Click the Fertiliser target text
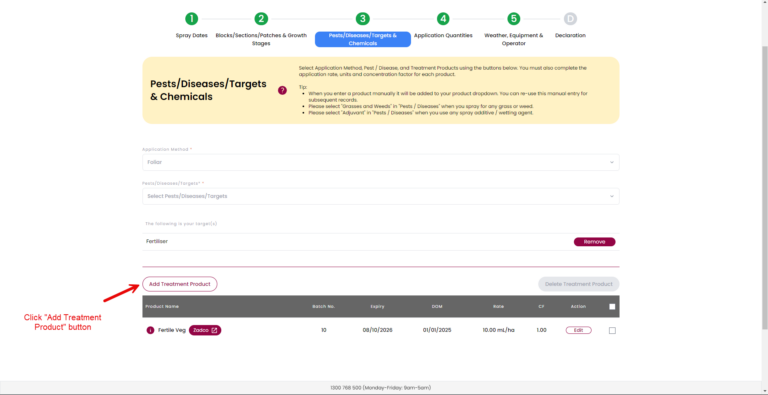768x395 pixels. click(x=157, y=242)
